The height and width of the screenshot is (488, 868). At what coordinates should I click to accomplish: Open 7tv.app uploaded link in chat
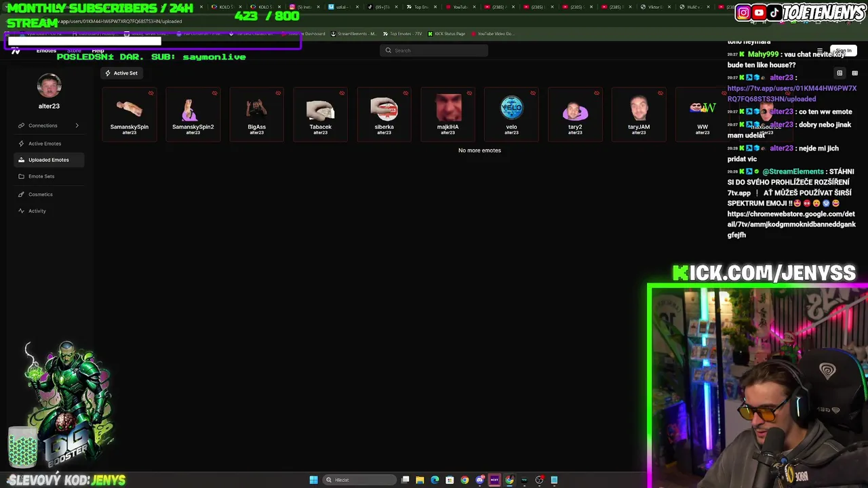[792, 94]
